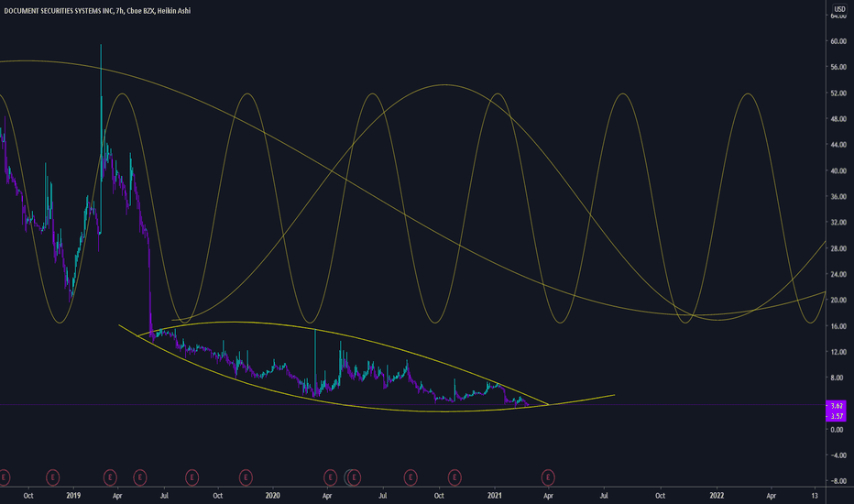Click the 32.00 price axis label
This screenshot has width=854, height=504.
[x=838, y=223]
